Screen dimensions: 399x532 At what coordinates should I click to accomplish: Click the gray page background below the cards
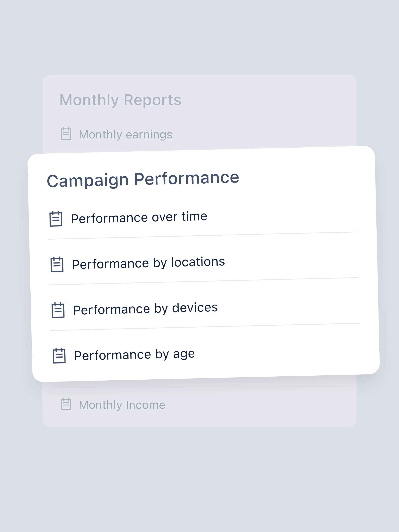[x=199, y=479]
